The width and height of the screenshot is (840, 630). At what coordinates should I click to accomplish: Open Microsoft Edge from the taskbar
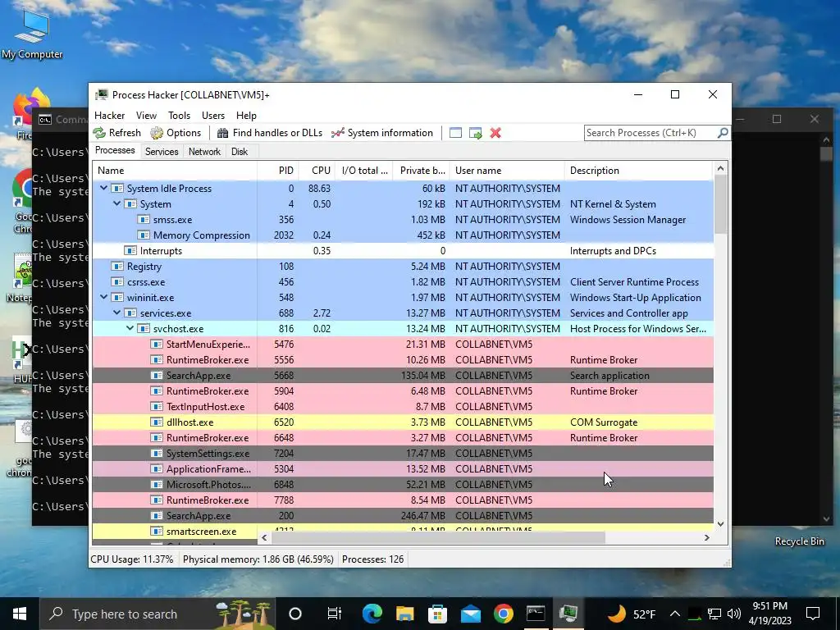(x=372, y=614)
